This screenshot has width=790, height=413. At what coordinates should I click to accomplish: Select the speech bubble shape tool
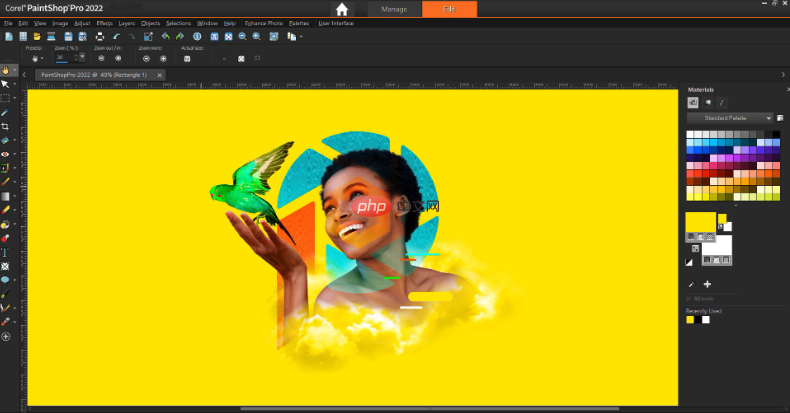5,280
